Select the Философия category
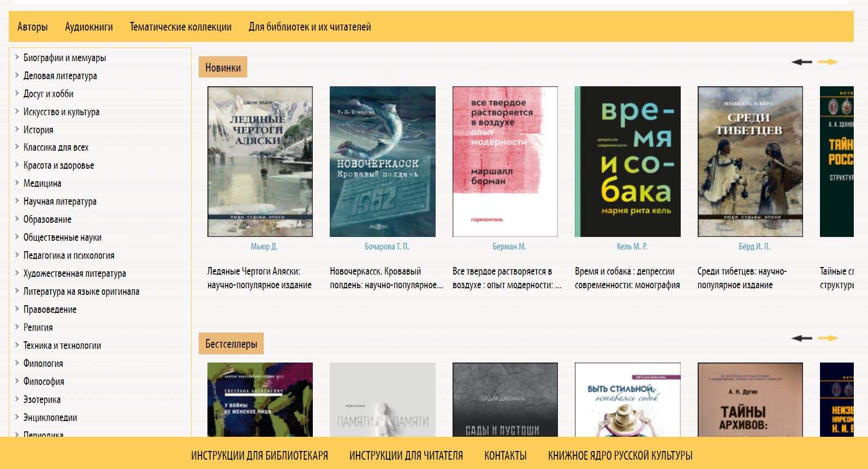The image size is (868, 469). coord(44,382)
